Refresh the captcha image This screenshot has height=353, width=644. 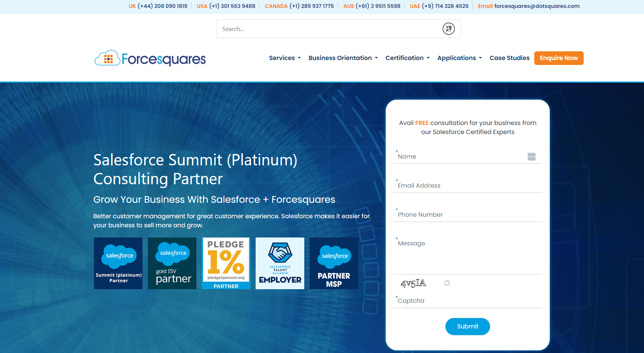(447, 283)
